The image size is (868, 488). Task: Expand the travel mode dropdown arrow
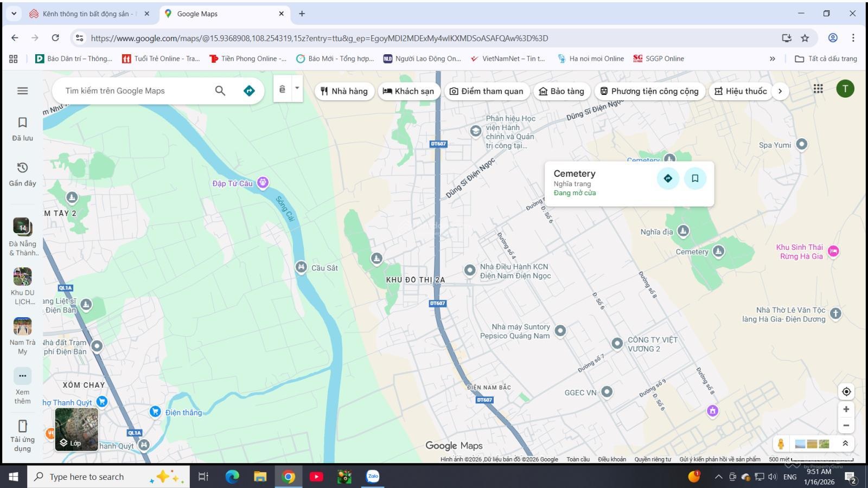297,88
